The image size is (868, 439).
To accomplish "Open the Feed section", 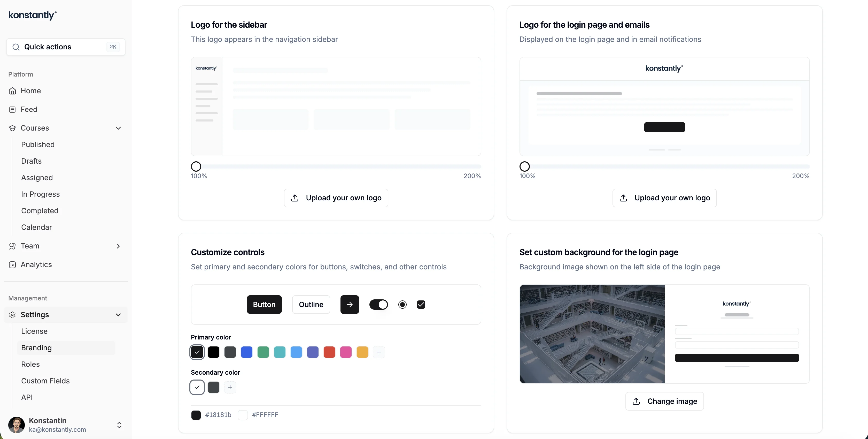I will [28, 109].
